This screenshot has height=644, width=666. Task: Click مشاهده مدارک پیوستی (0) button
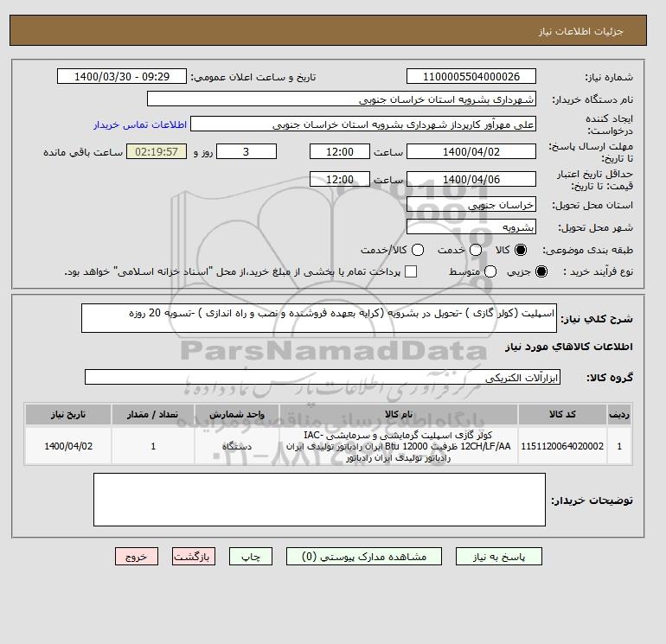pos(364,556)
